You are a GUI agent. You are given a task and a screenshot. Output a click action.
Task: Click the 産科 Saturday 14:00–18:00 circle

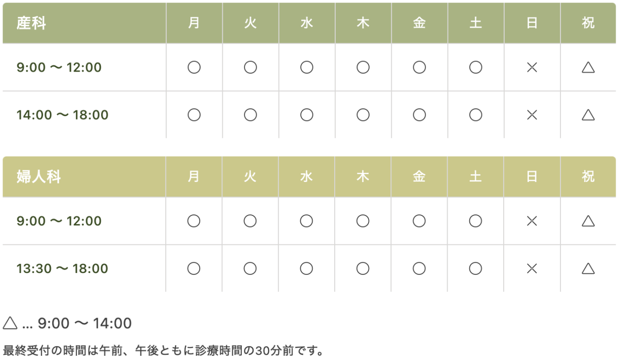pos(476,115)
